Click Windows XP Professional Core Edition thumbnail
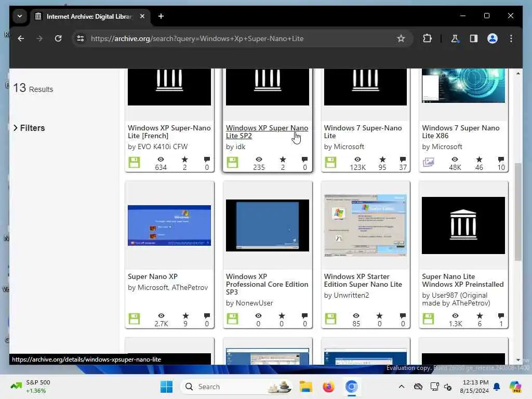 (268, 225)
